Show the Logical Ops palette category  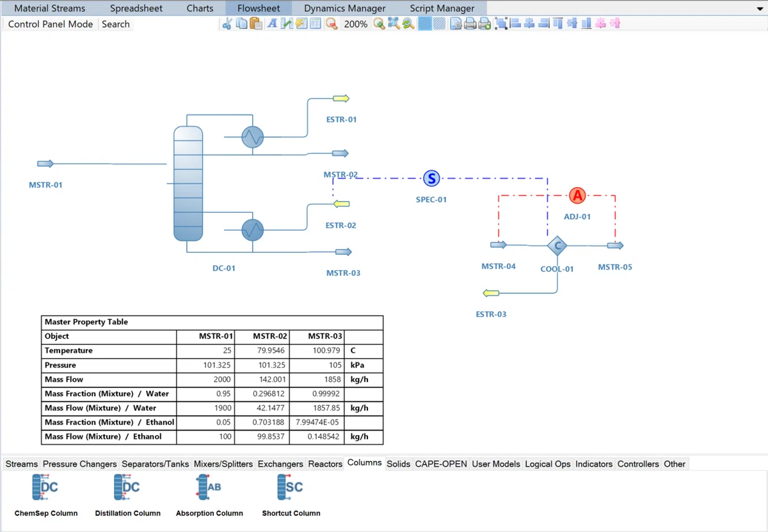[548, 463]
